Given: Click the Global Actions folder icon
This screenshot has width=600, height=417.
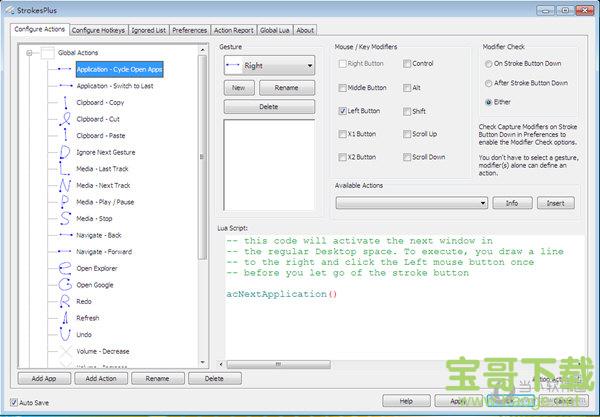Looking at the screenshot, I should (x=48, y=53).
